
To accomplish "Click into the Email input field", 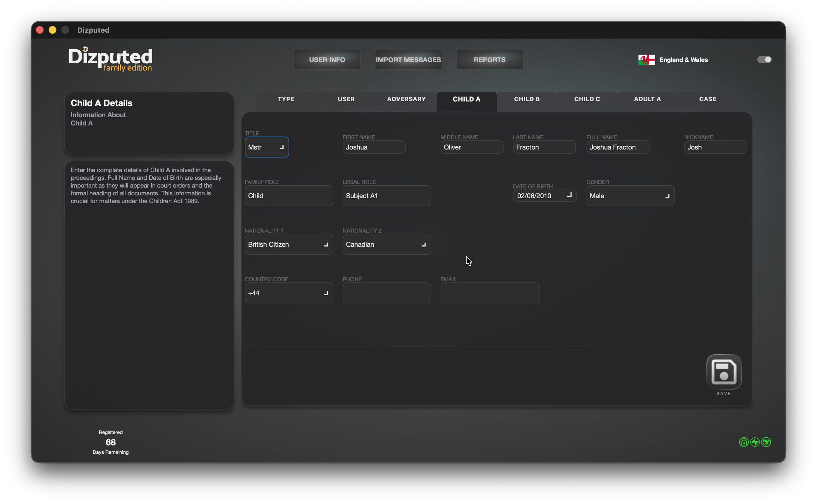I will [x=490, y=293].
